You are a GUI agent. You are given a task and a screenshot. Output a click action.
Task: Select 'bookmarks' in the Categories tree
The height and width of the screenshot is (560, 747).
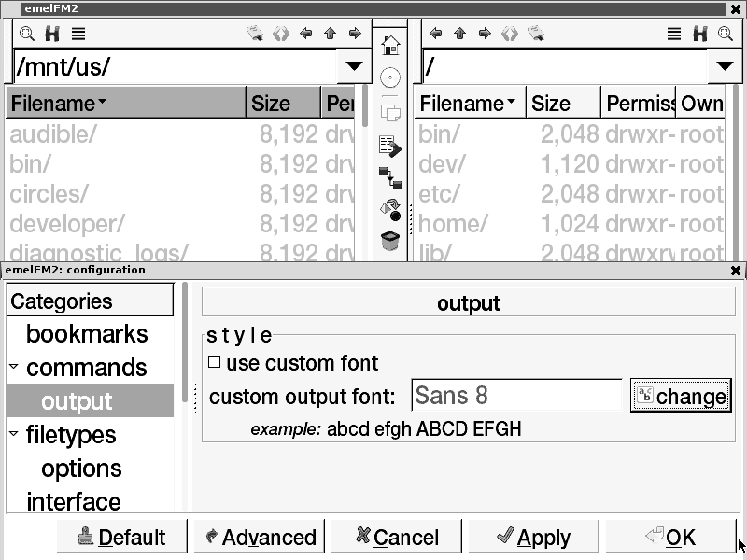(87, 334)
